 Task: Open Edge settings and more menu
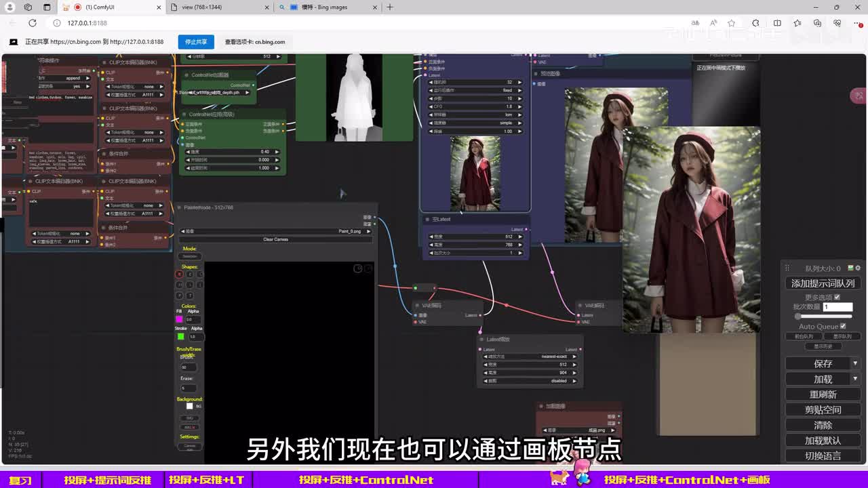[x=856, y=23]
